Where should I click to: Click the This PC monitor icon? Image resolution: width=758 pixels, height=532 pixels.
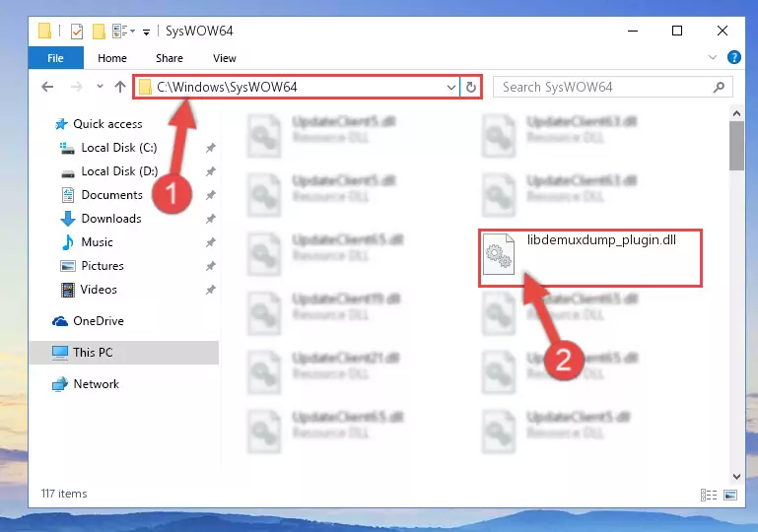[x=60, y=354]
